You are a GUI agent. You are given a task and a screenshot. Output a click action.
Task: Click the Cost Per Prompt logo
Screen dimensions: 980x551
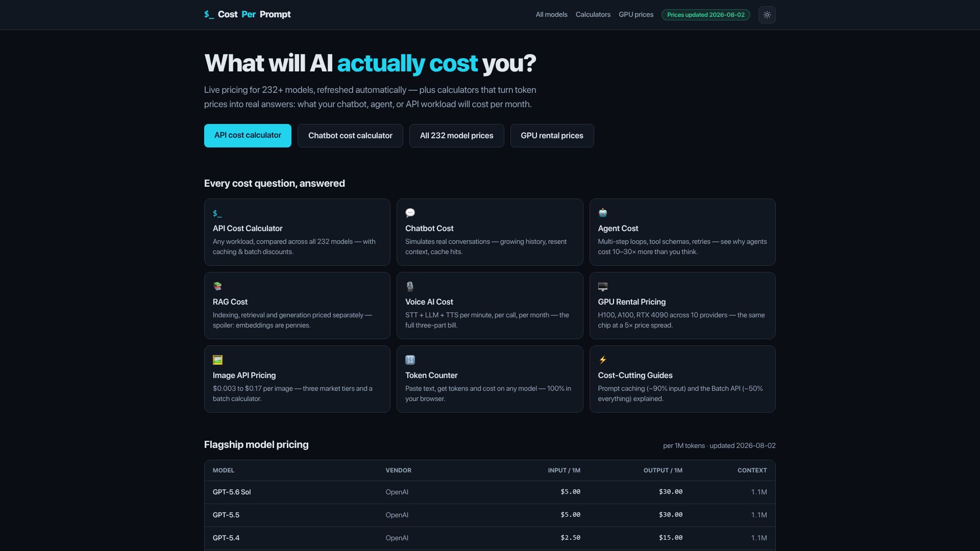[248, 14]
